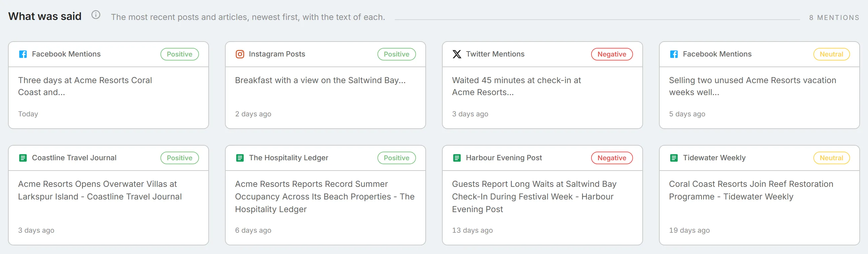Viewport: 868px width, 254px height.
Task: Click the 'Today' timestamp on the Coral Coast post
Action: pos(28,114)
